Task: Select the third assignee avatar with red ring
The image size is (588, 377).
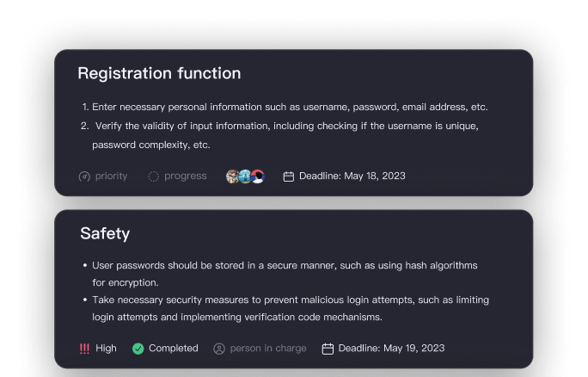Action: (x=258, y=176)
